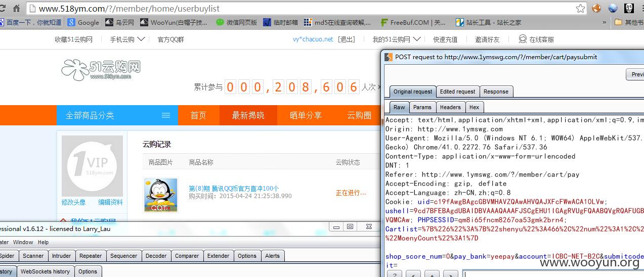Click the orange extension icon beside the star
Viewport: 644px width, 277px height.
click(x=596, y=8)
